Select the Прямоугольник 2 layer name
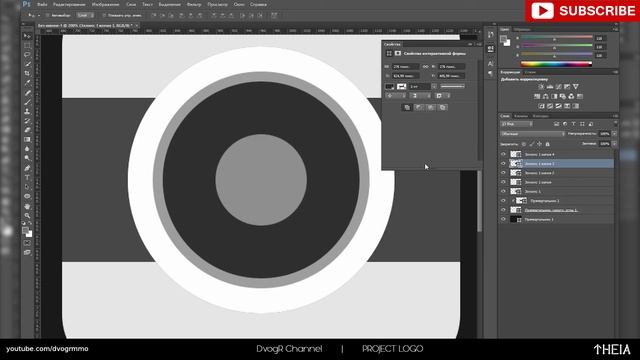The image size is (640, 360). click(x=545, y=201)
